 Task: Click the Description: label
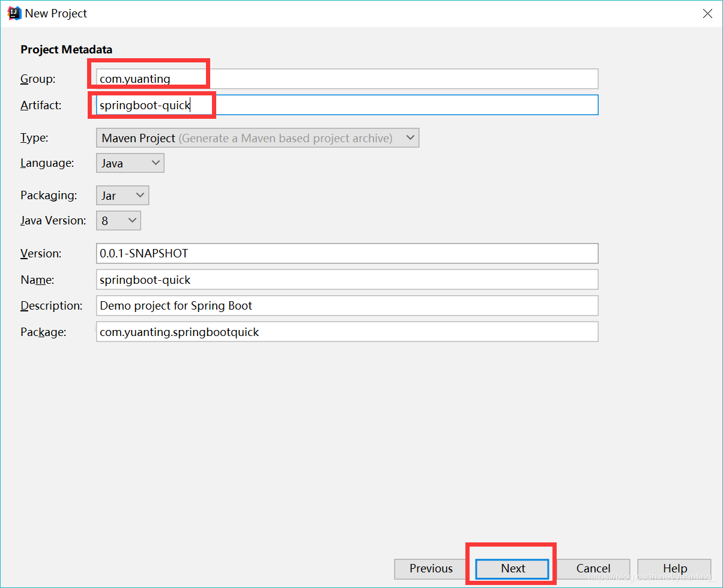[x=52, y=305]
